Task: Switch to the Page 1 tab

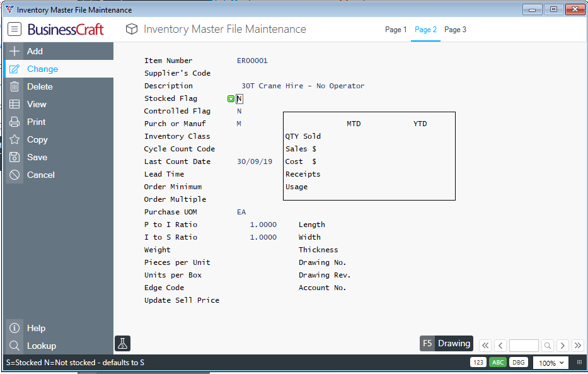Action: [x=396, y=30]
